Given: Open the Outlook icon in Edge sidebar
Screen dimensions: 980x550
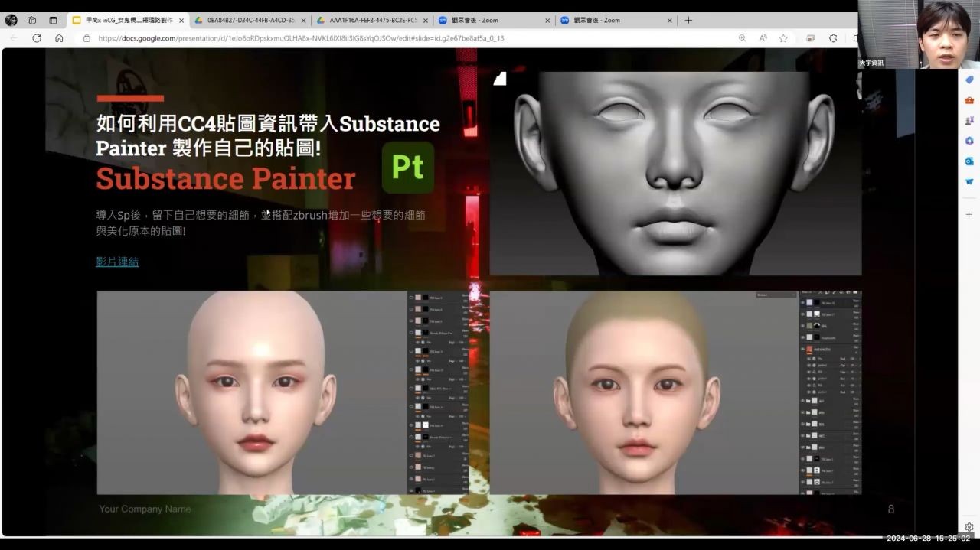Looking at the screenshot, I should pyautogui.click(x=969, y=161).
